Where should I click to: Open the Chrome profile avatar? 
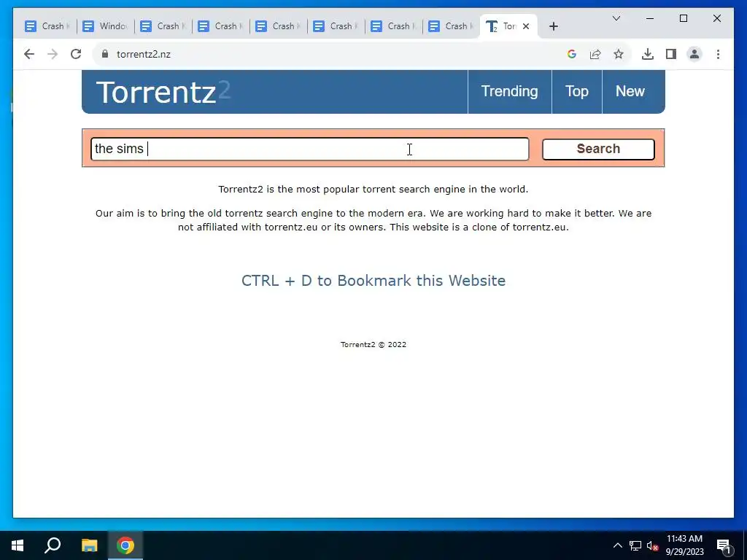tap(694, 54)
